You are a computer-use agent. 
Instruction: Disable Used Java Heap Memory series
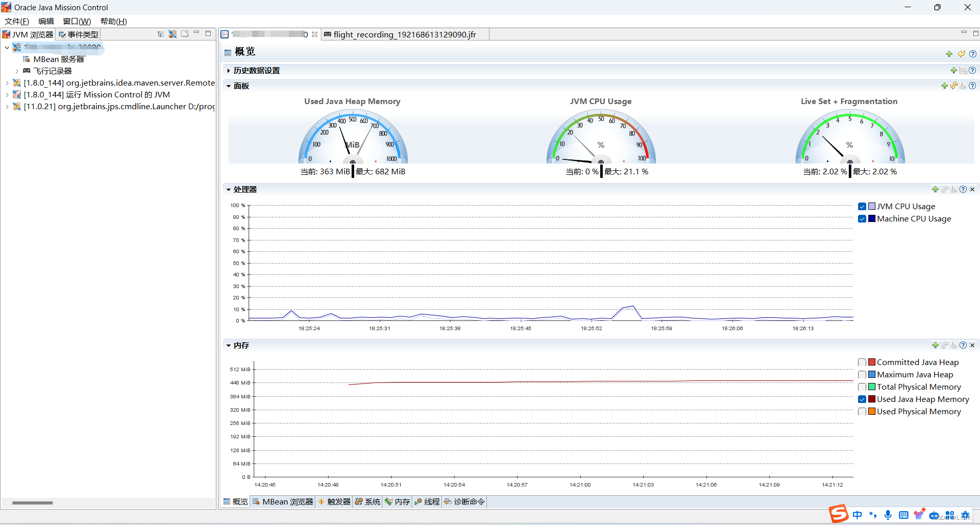click(862, 399)
